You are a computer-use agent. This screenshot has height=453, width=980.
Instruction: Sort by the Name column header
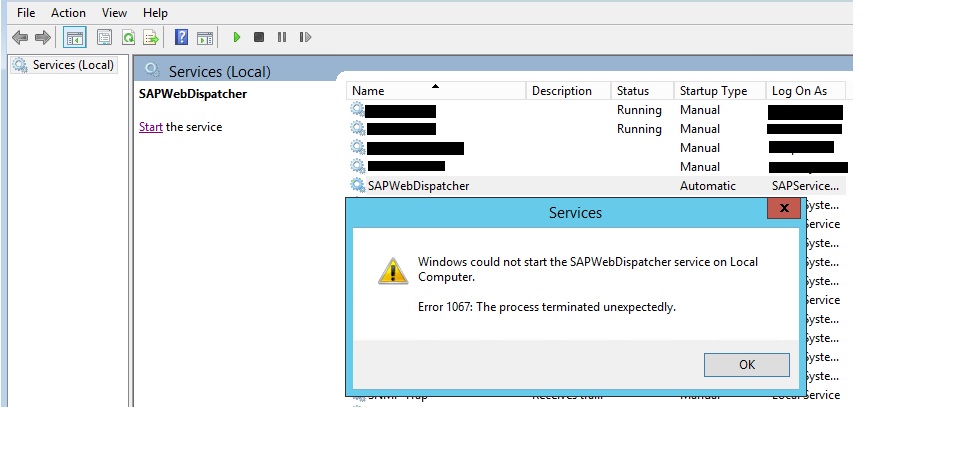[x=436, y=91]
